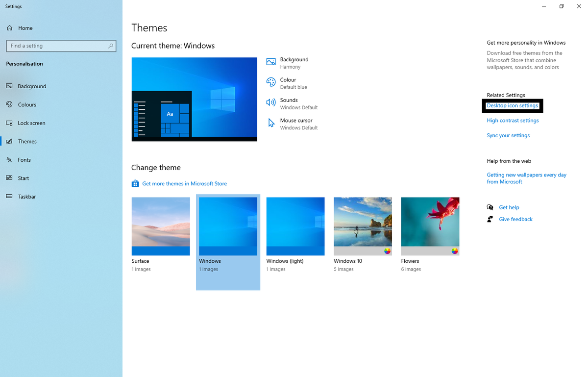Click the Background picture icon
The width and height of the screenshot is (588, 377).
coord(270,62)
